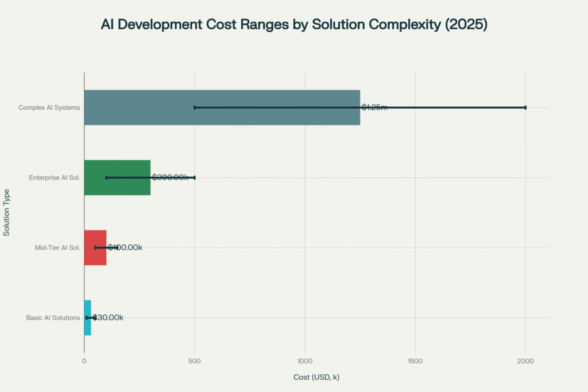Click the 1500 x-axis tick label
Screen dimensions: 588x392
pyautogui.click(x=415, y=360)
